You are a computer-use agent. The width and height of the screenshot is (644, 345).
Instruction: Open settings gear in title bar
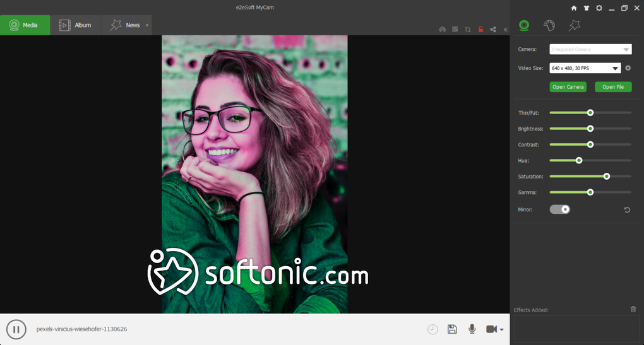[599, 8]
